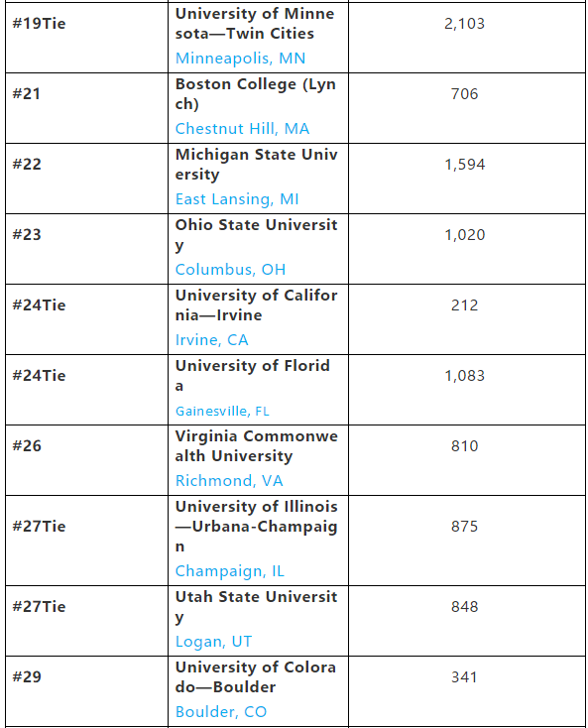
Task: Click the #29 rank cell
Action: 86,691
